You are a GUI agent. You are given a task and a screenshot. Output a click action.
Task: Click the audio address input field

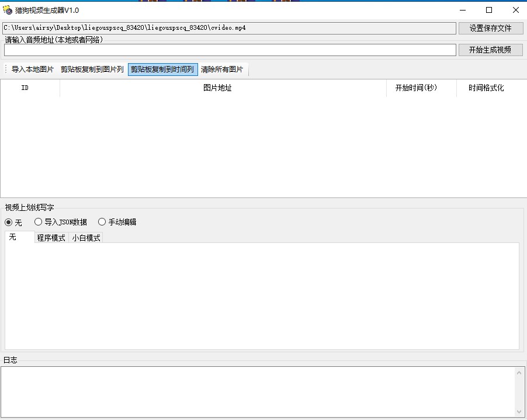coord(230,50)
